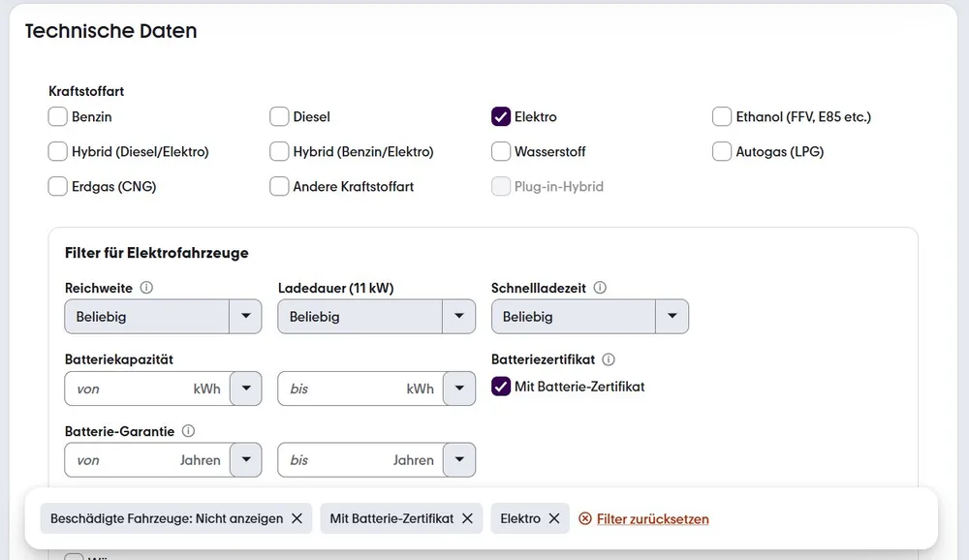The image size is (969, 560).
Task: Open Batteriekapazität von dropdown arrow
Action: pos(246,389)
